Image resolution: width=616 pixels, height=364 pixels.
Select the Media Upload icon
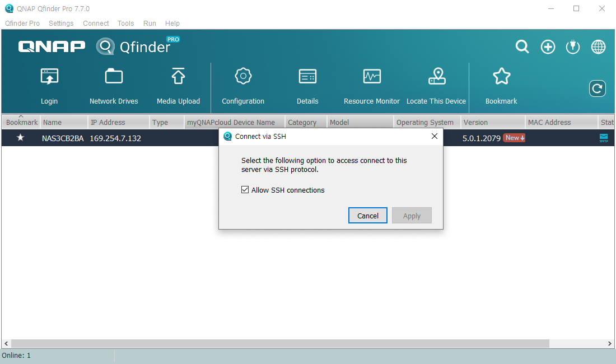[x=178, y=77]
